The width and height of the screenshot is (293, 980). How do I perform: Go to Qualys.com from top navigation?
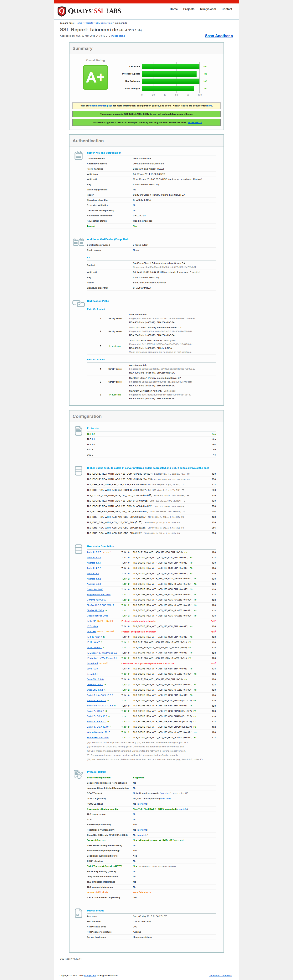(x=208, y=9)
